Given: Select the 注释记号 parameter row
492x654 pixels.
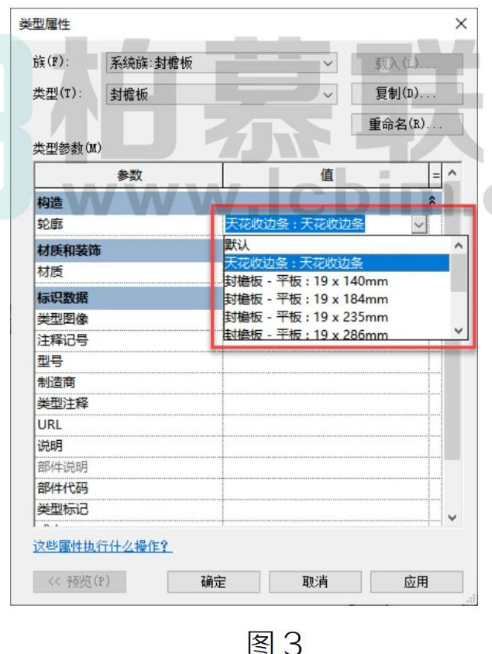Looking at the screenshot, I should coord(128,340).
